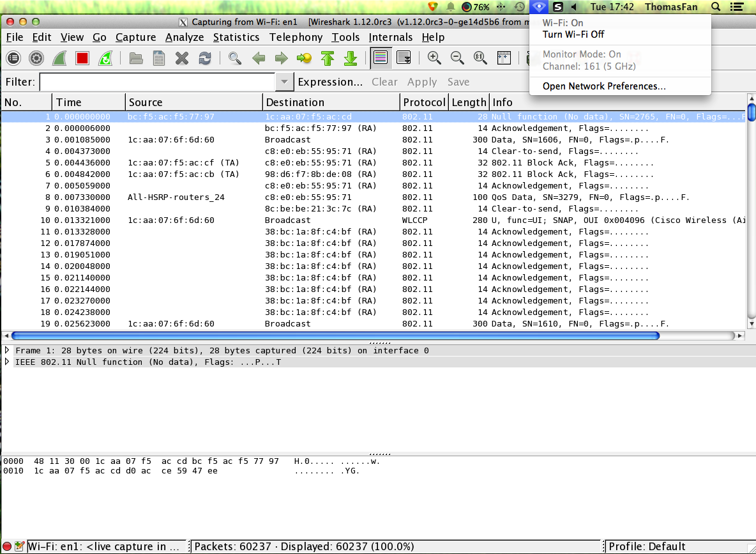Image resolution: width=756 pixels, height=554 pixels.
Task: Toggle auto scroll in live capture
Action: tap(404, 58)
